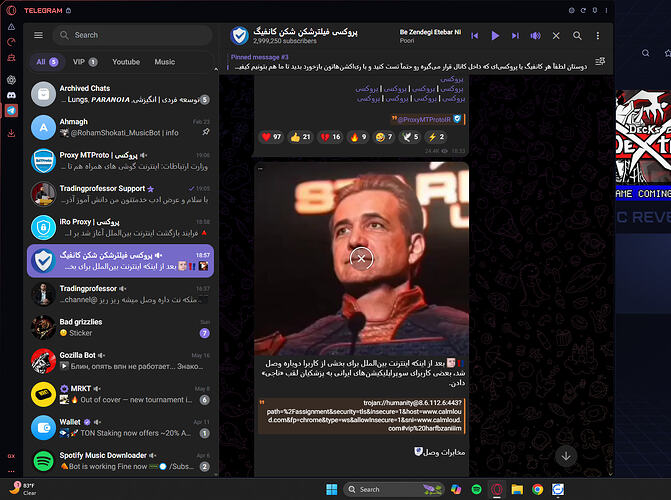Select the All chats folder tab
This screenshot has height=500, width=671.
[47, 62]
